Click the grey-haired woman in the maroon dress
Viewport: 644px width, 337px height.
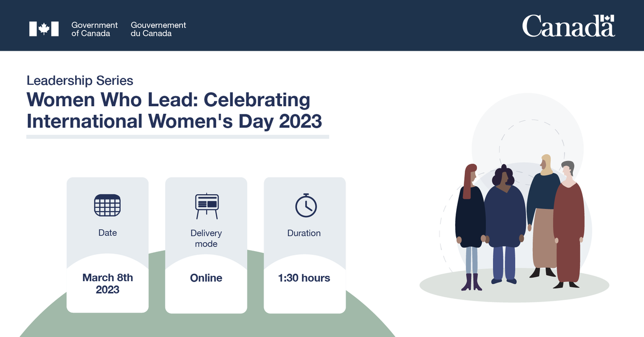(568, 224)
